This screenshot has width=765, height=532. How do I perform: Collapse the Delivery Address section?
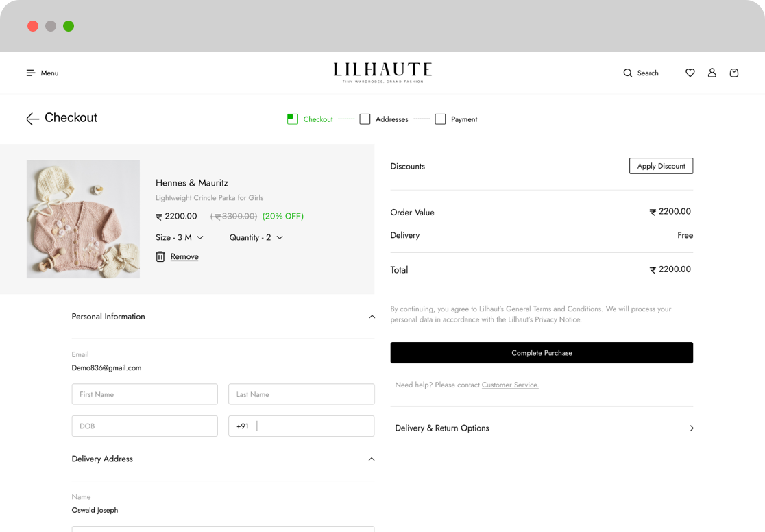372,459
